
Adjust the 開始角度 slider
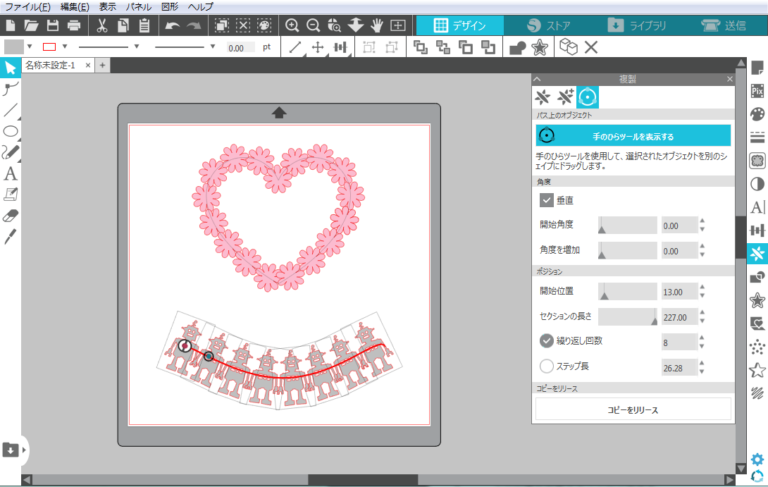tap(627, 225)
